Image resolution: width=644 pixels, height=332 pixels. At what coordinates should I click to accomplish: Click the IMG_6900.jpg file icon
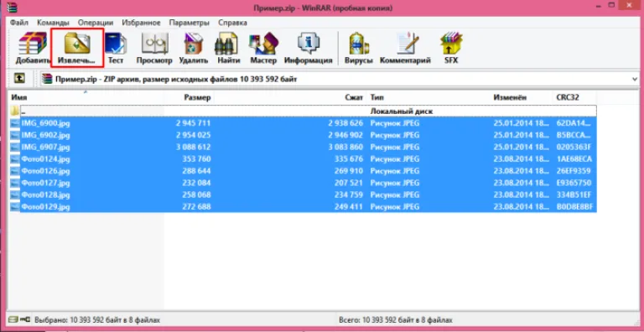click(15, 123)
